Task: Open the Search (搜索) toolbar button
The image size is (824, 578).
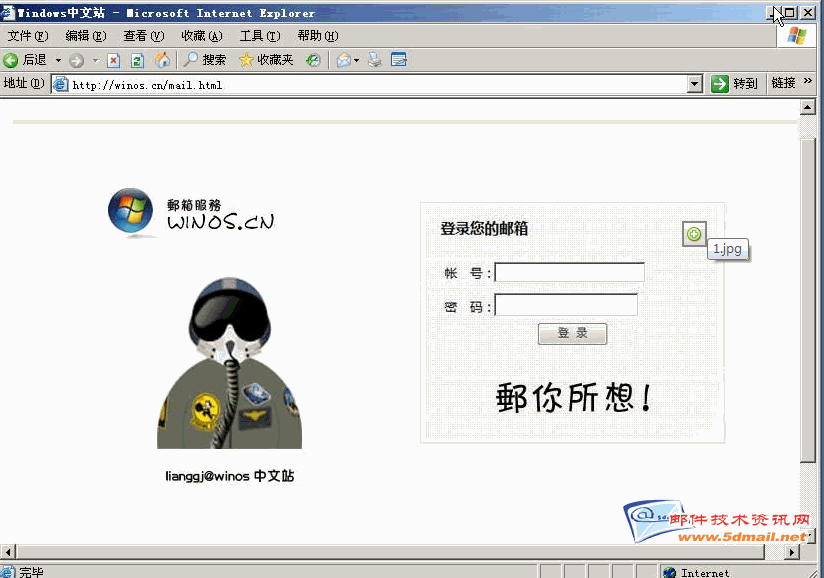Action: 204,60
